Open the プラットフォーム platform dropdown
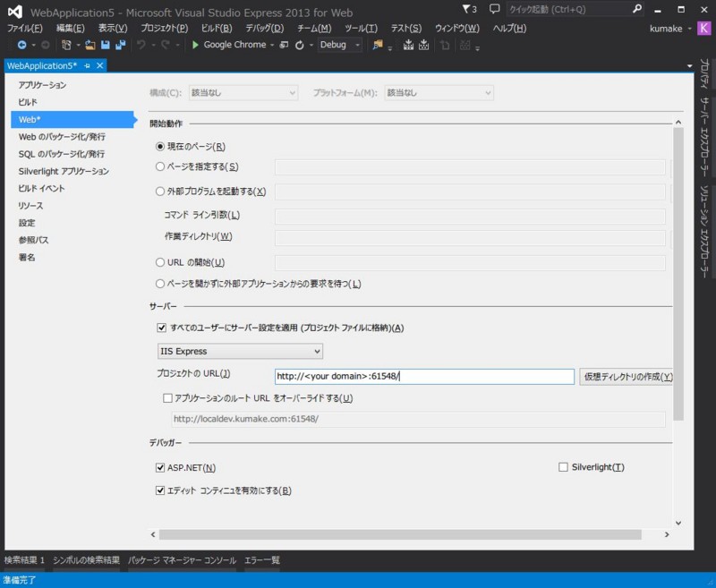Viewport: 716px width, 588px height. (439, 93)
